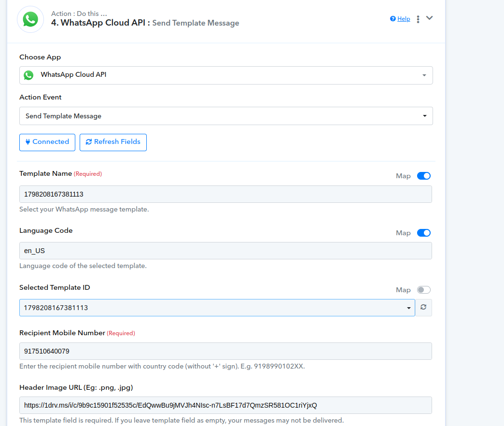Viewport: 504px width, 426px height.
Task: Click the Recipient Mobile Number field
Action: 225,351
